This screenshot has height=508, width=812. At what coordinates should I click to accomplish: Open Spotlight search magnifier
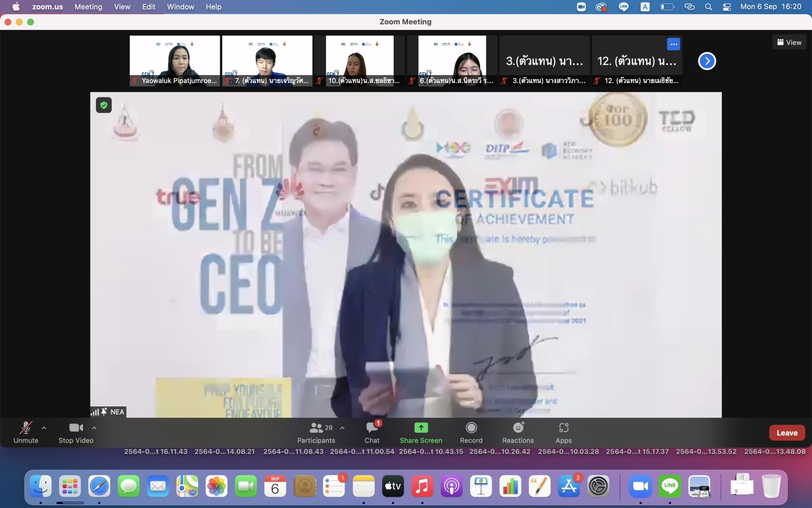[709, 7]
